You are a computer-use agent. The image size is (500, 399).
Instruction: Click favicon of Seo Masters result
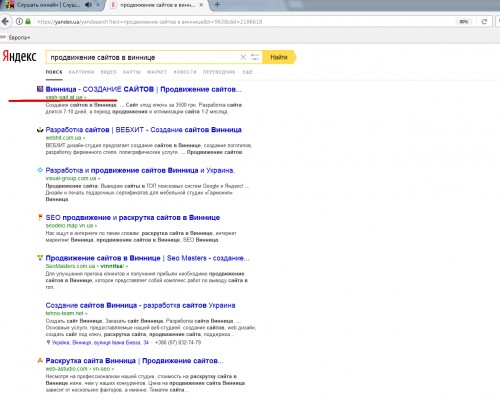pos(40,258)
